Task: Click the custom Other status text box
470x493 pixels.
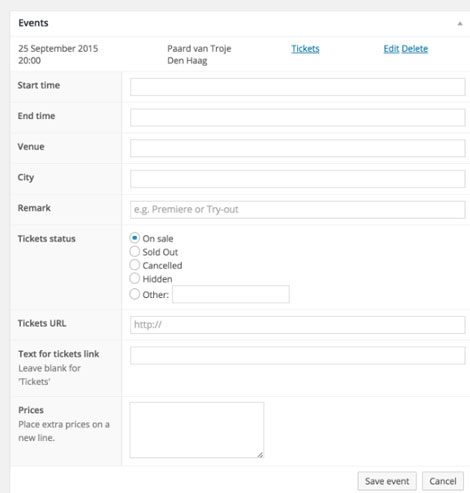Action: pos(231,294)
